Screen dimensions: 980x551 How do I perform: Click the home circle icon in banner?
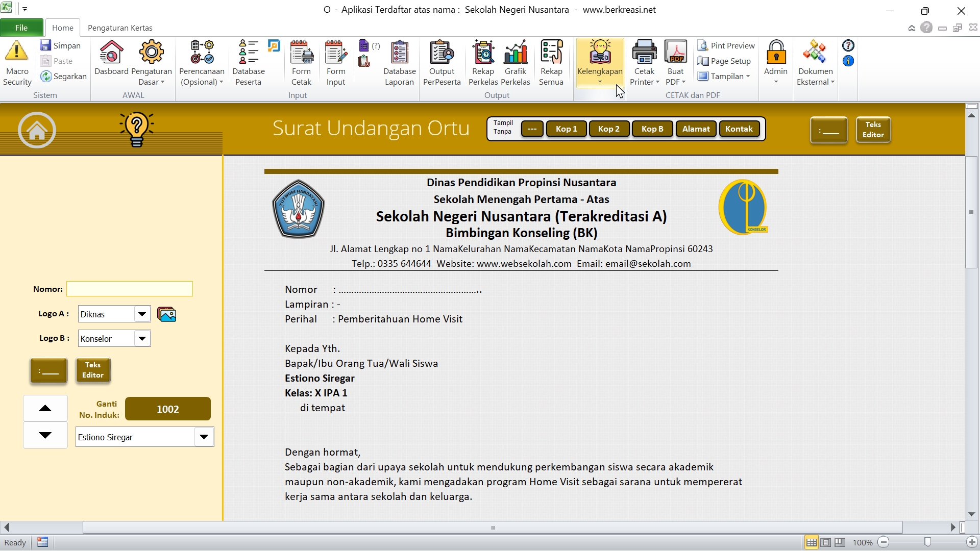click(x=37, y=131)
